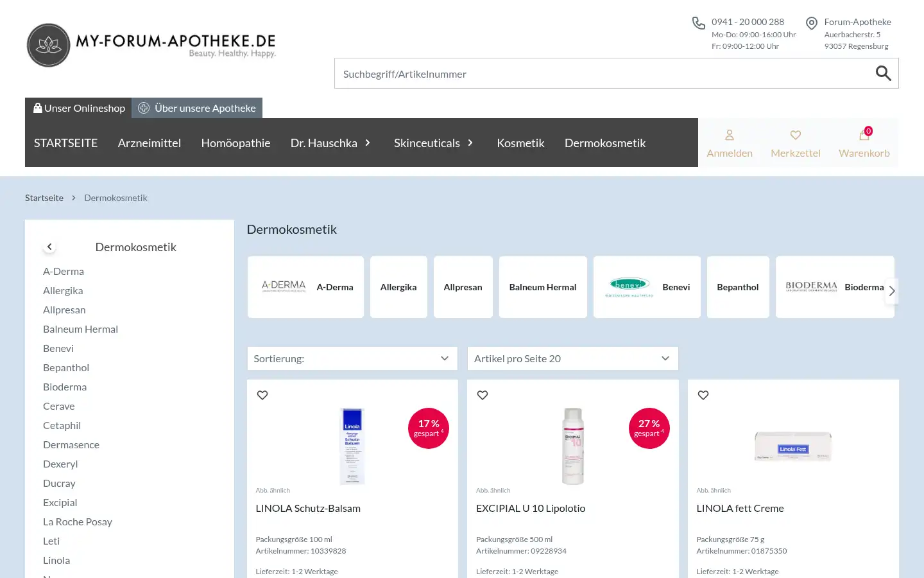Open Dermasence in sidebar list

pos(71,444)
